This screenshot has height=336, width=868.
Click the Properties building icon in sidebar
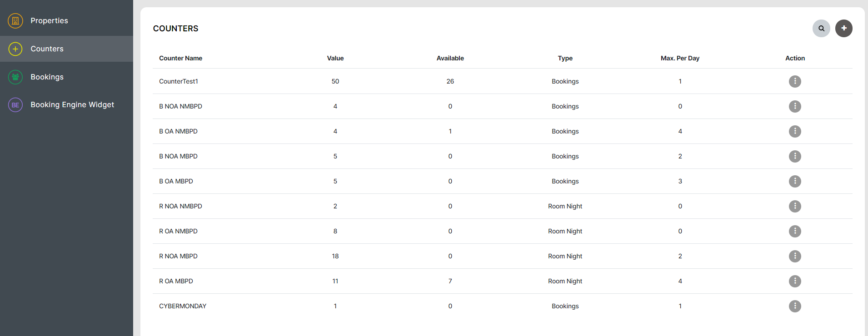pos(15,20)
